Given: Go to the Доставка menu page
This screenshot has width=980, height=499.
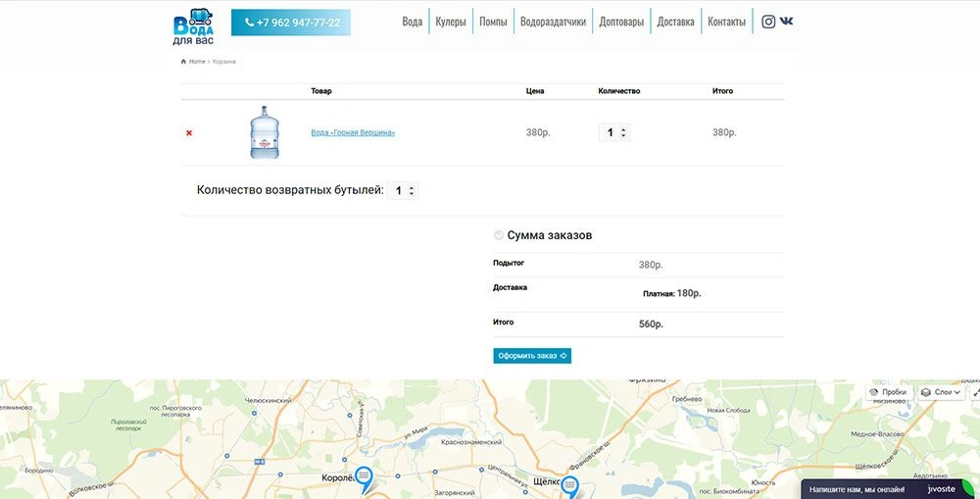Looking at the screenshot, I should click(675, 22).
